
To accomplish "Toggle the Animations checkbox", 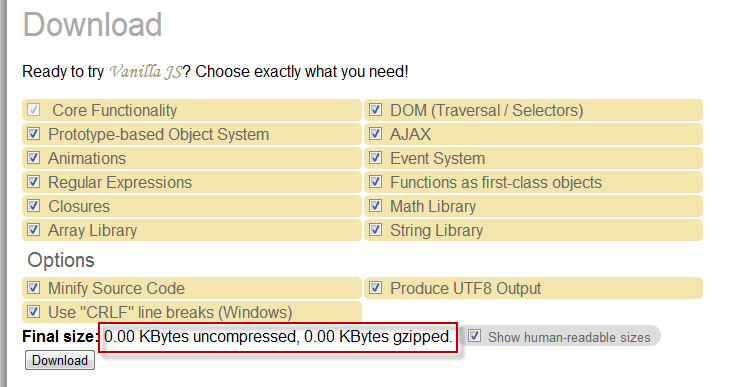I will tap(33, 157).
